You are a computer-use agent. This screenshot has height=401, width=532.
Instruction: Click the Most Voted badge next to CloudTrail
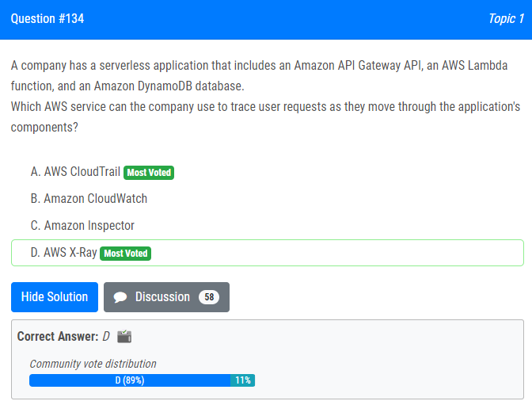coord(149,173)
